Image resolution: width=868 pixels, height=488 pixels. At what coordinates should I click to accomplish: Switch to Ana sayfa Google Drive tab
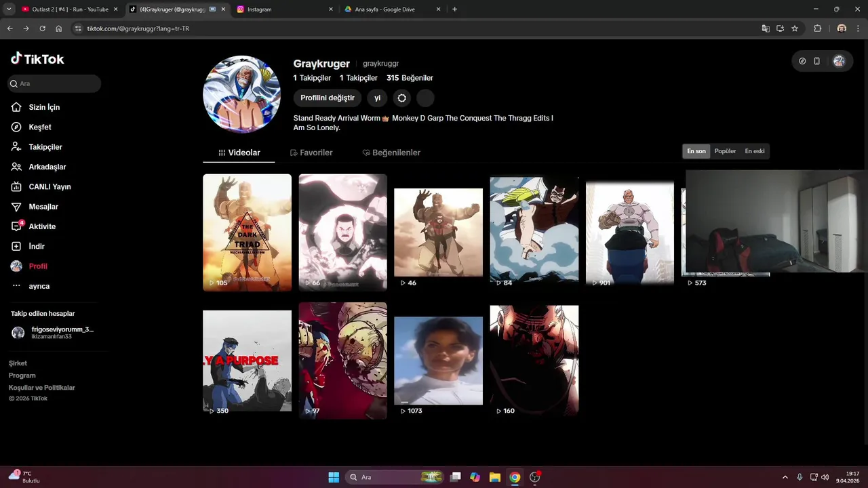pos(393,9)
